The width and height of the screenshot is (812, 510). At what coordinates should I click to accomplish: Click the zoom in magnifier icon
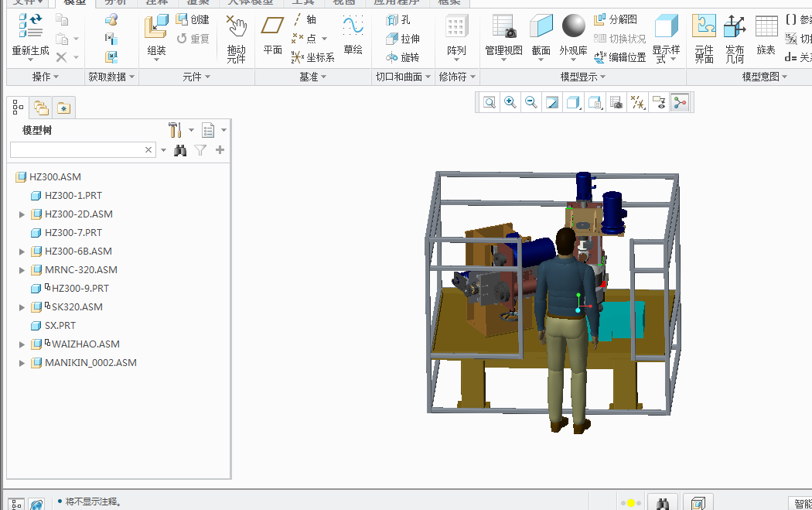510,103
